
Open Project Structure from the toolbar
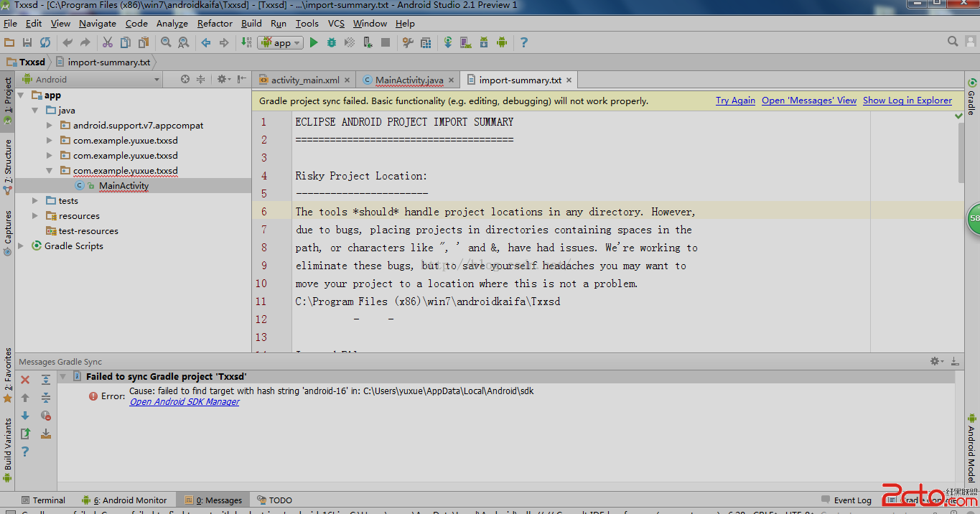point(426,43)
